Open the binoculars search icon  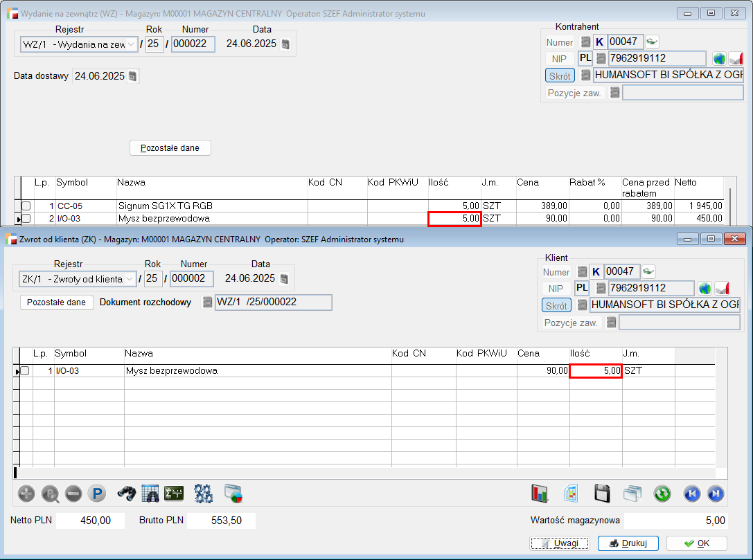[127, 494]
